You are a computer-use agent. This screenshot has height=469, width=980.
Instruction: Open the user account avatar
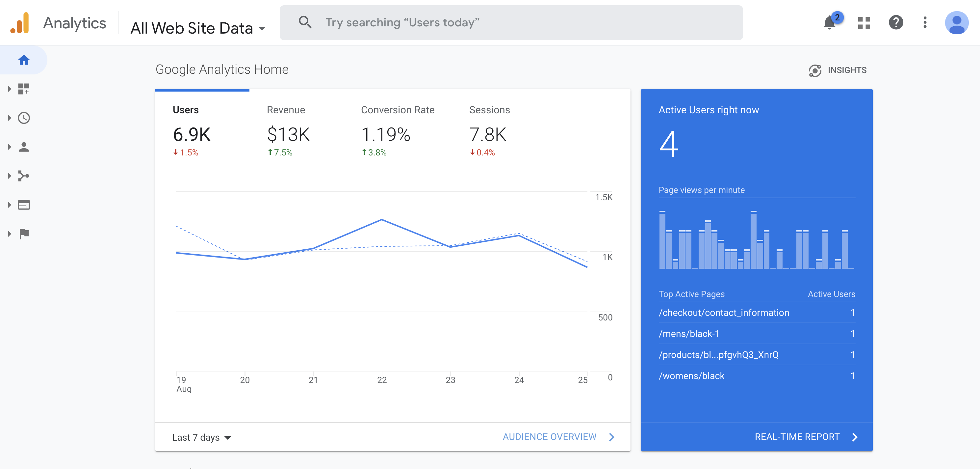pyautogui.click(x=956, y=23)
